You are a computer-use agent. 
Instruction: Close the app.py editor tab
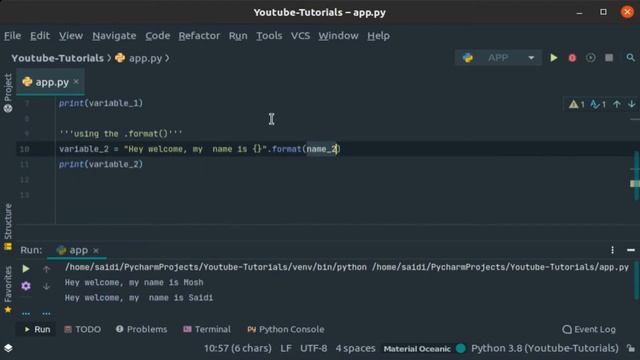(76, 82)
